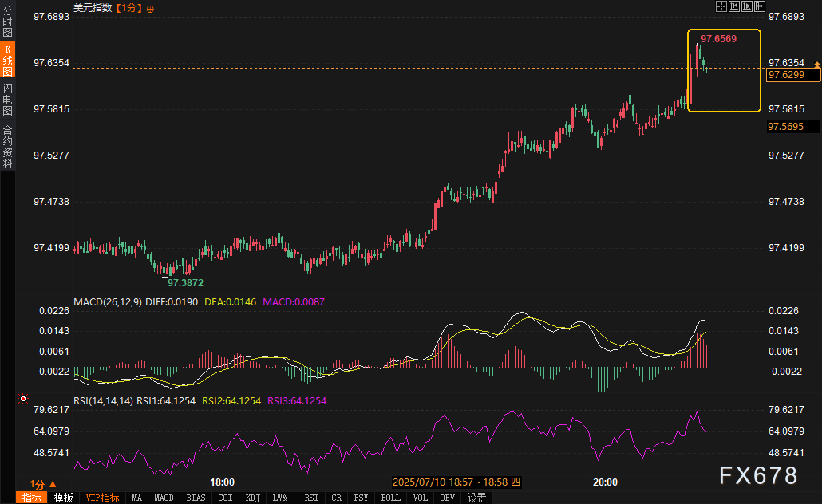This screenshot has height=504, width=822.
Task: Switch to the 分时图 tab in left sidebar
Action: pyautogui.click(x=7, y=22)
